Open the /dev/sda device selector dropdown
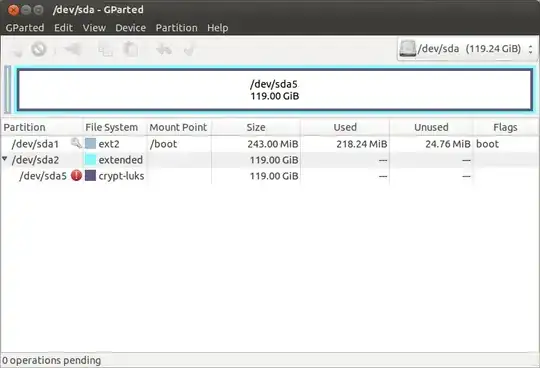The width and height of the screenshot is (540, 368). 467,49
